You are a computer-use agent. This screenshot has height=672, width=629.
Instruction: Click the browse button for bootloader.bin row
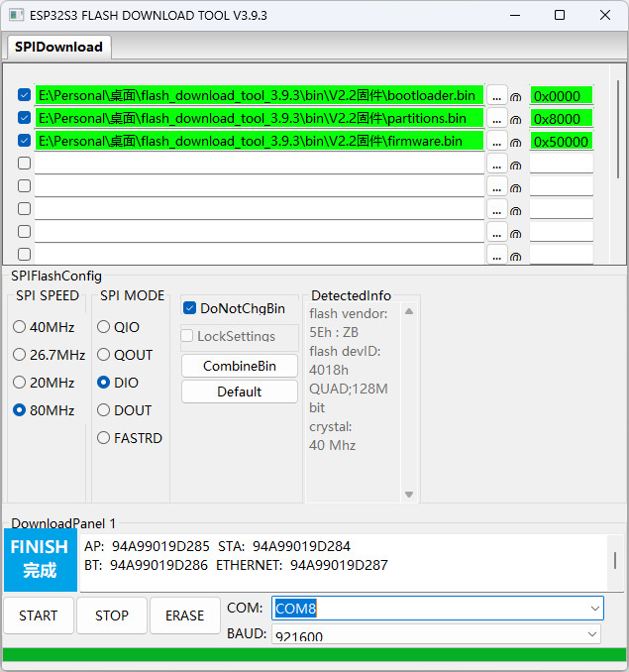point(496,96)
